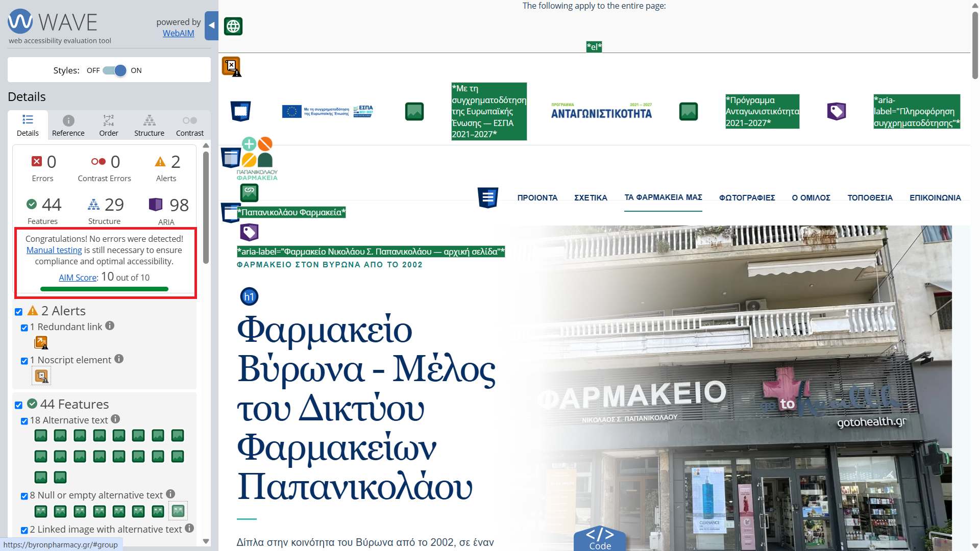This screenshot has width=980, height=551.
Task: Click the sidebar details scrollbar thumb
Action: click(x=206, y=207)
